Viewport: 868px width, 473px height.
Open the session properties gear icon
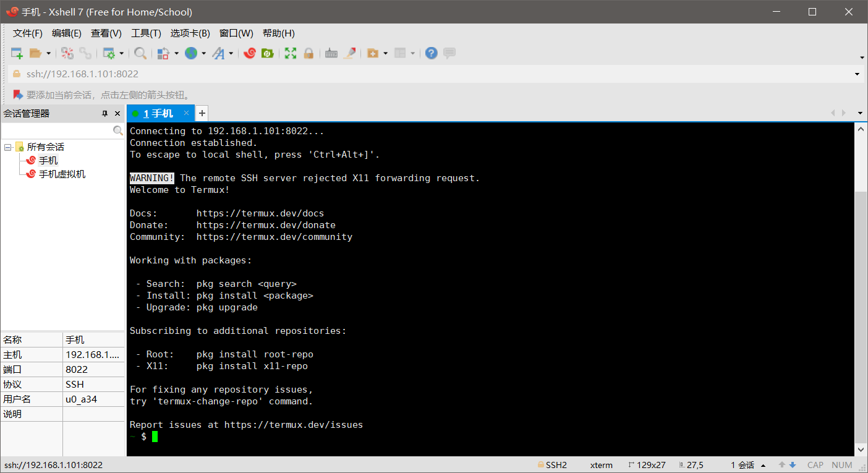pos(109,53)
